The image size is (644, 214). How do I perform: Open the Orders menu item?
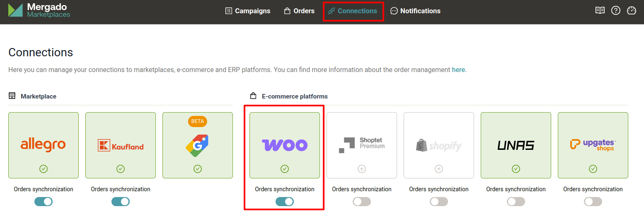[x=299, y=11]
